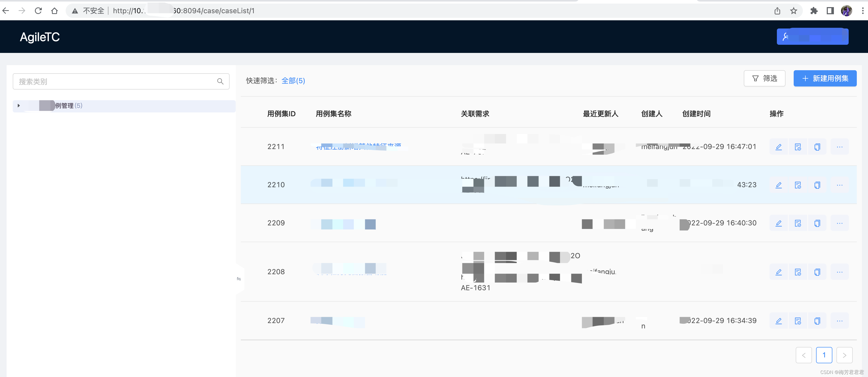Toggle the sidebar collapse handle icon
The height and width of the screenshot is (377, 868).
coord(239,279)
